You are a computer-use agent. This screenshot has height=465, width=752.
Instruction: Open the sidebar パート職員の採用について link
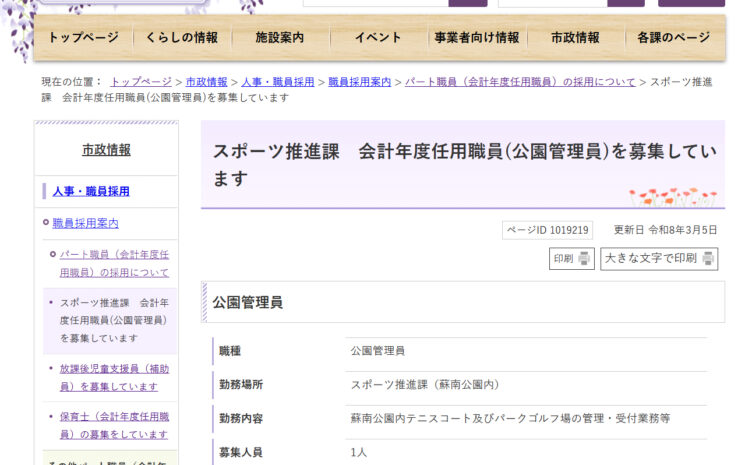click(x=113, y=263)
